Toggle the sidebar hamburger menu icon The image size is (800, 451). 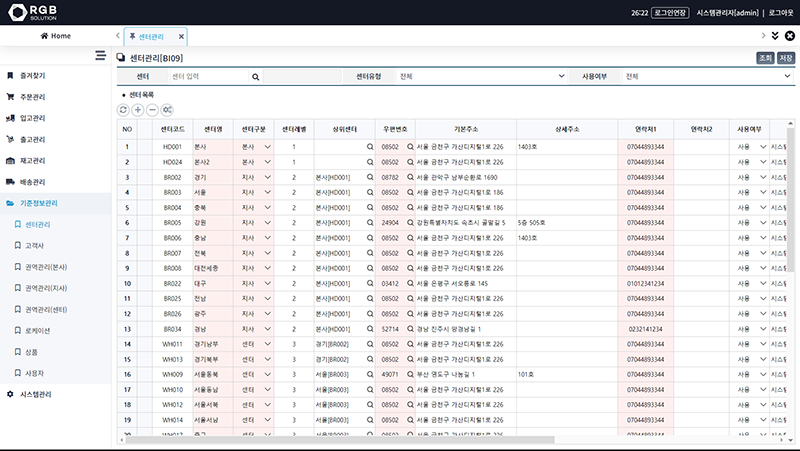[x=101, y=55]
